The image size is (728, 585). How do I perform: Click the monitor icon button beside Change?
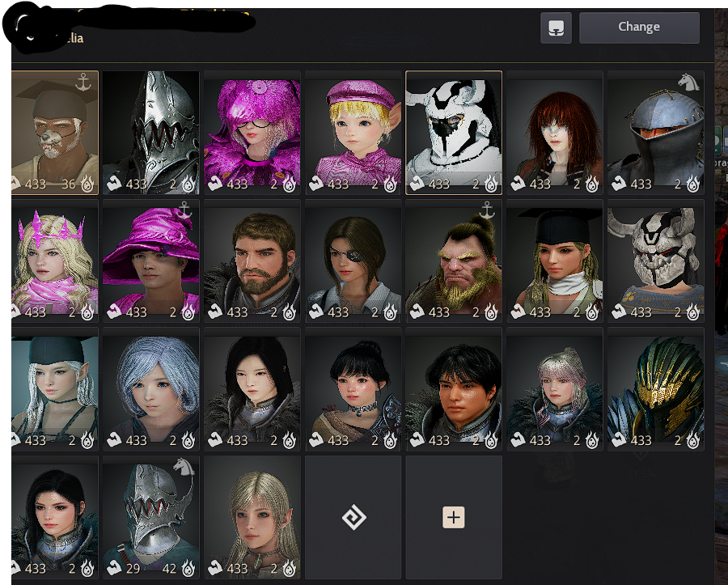click(556, 28)
